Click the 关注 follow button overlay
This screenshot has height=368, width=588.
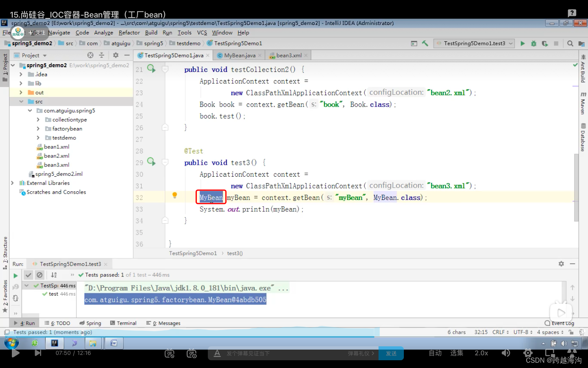click(37, 32)
